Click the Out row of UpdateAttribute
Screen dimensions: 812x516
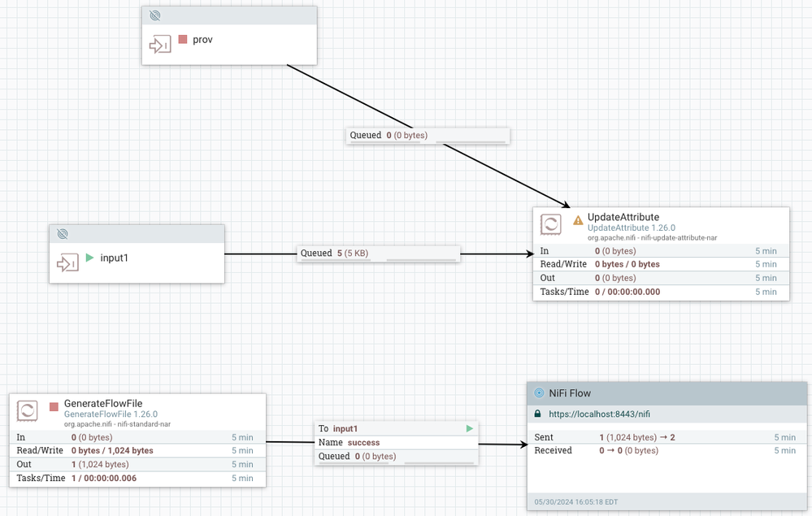point(661,278)
